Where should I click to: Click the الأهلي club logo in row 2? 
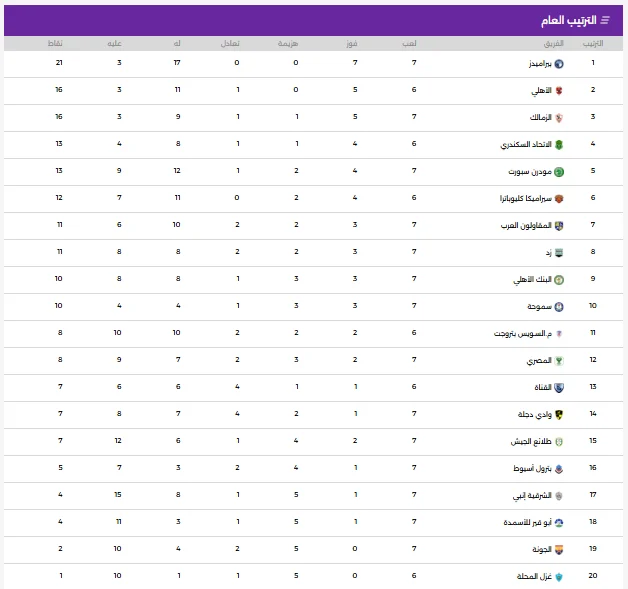559,91
